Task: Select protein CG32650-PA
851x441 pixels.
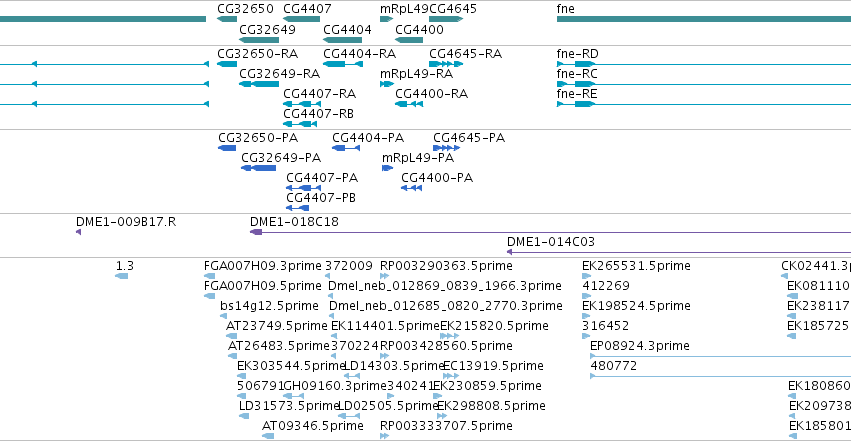Action: [x=258, y=138]
